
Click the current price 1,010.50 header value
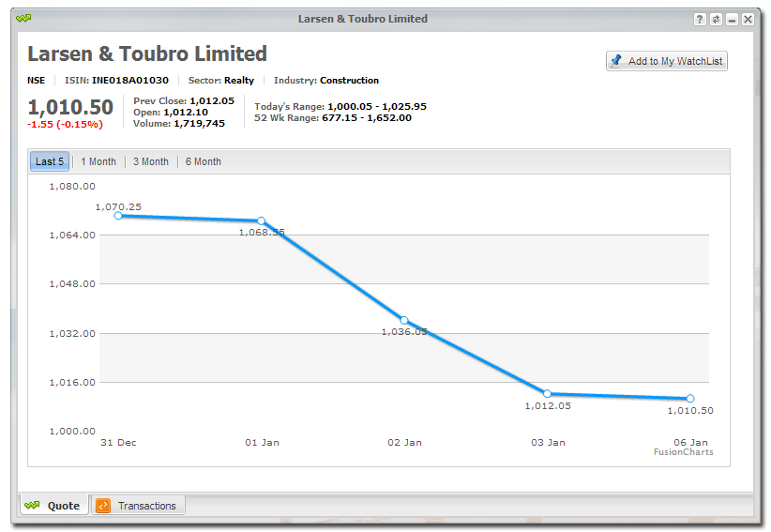point(70,107)
